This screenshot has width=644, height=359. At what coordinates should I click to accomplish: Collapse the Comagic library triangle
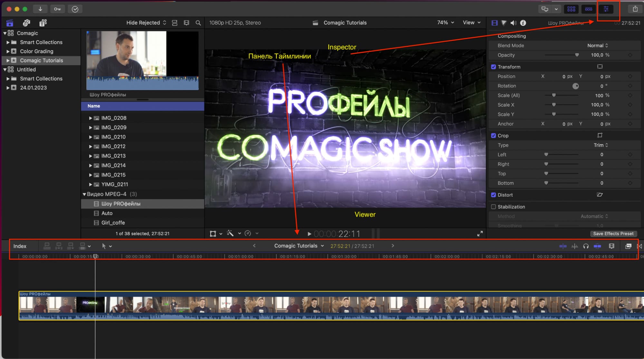5,33
